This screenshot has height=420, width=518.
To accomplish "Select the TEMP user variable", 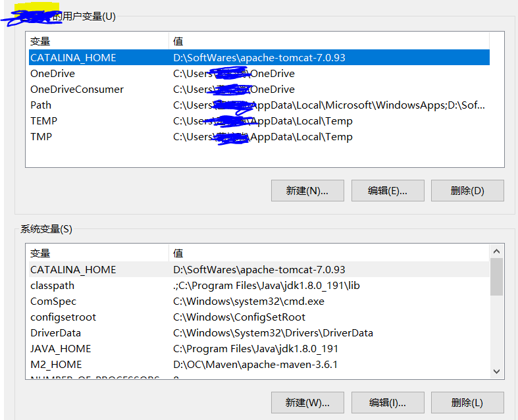I will pos(259,121).
